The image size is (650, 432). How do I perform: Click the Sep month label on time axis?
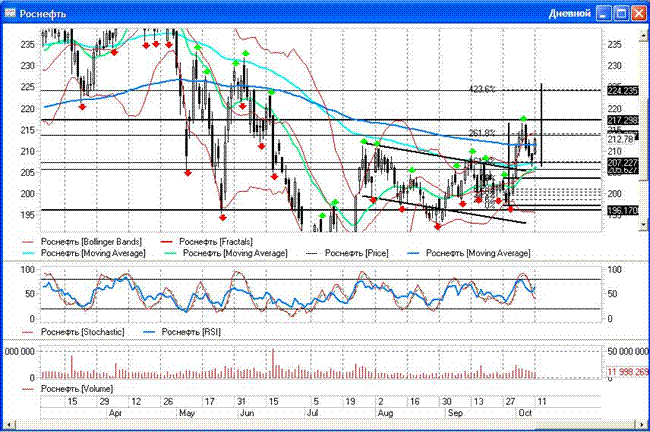pyautogui.click(x=455, y=413)
